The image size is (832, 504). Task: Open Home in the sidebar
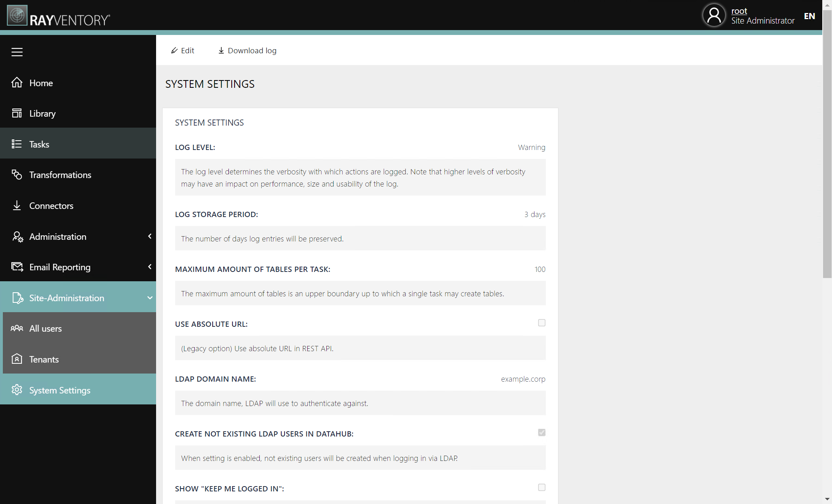78,83
